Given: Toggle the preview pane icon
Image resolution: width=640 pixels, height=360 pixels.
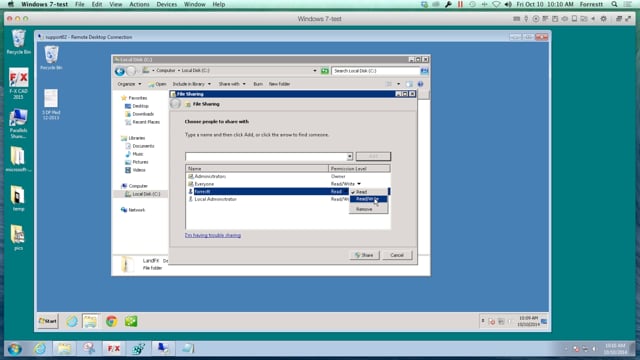Looking at the screenshot, I should (409, 84).
